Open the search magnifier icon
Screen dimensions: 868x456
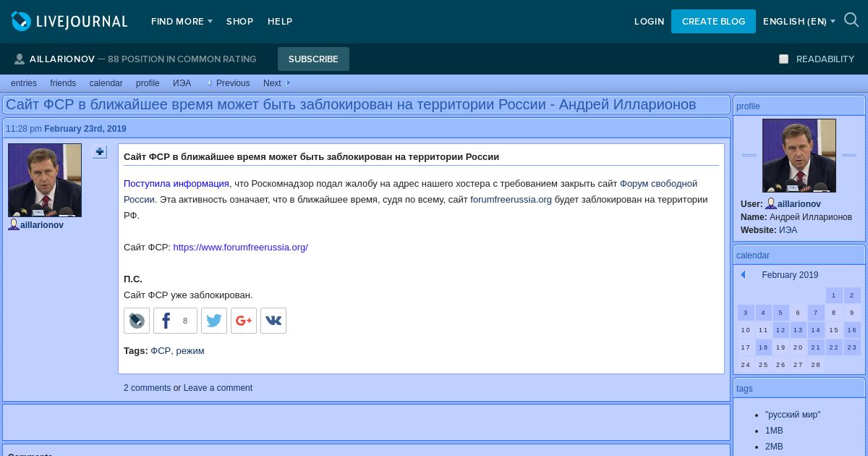[851, 20]
